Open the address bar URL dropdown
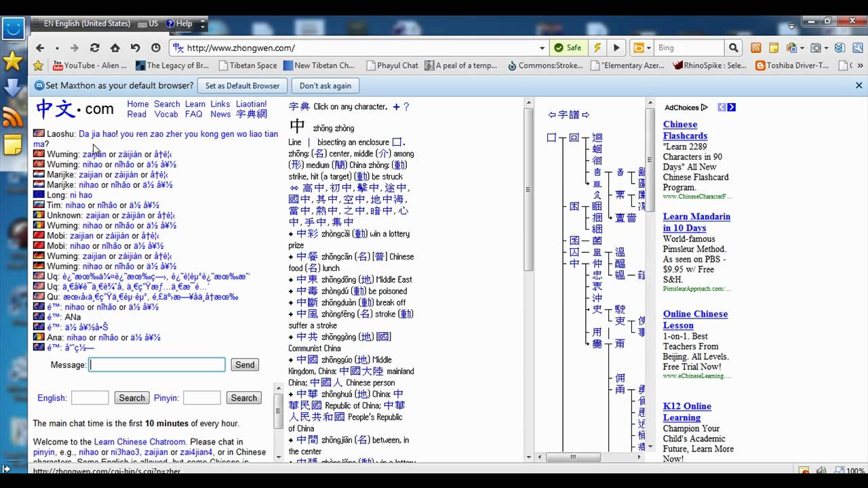Viewport: 868px width, 488px height. coord(542,48)
